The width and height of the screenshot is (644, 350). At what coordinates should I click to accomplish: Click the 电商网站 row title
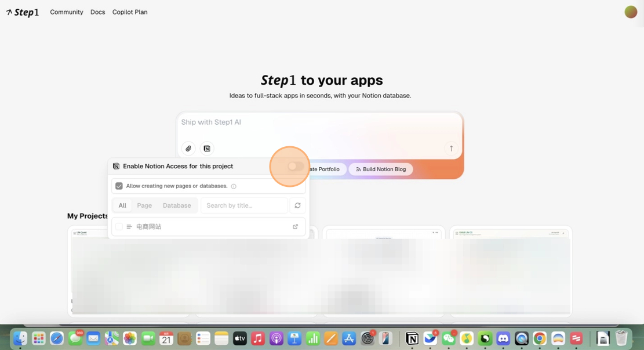pyautogui.click(x=148, y=226)
